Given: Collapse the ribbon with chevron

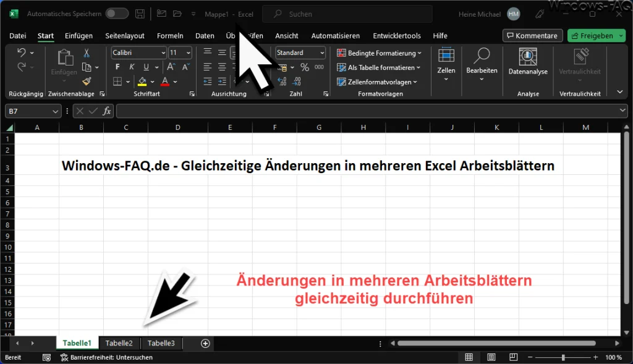Looking at the screenshot, I should [619, 93].
